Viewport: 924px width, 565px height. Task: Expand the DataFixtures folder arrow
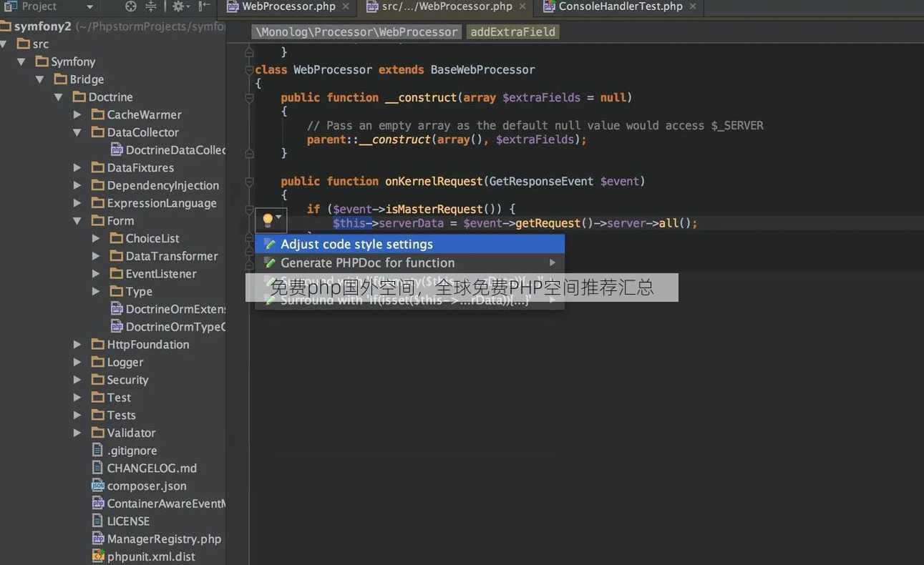click(x=77, y=167)
